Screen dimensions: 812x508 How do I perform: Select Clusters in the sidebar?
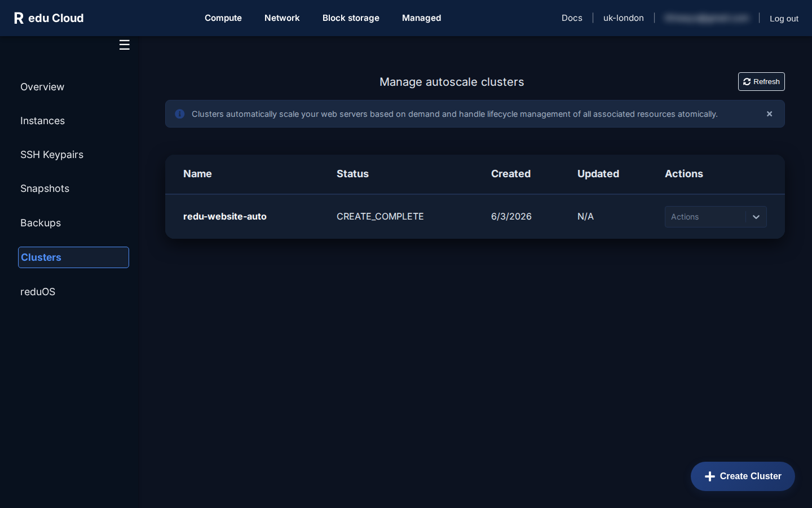pos(73,257)
